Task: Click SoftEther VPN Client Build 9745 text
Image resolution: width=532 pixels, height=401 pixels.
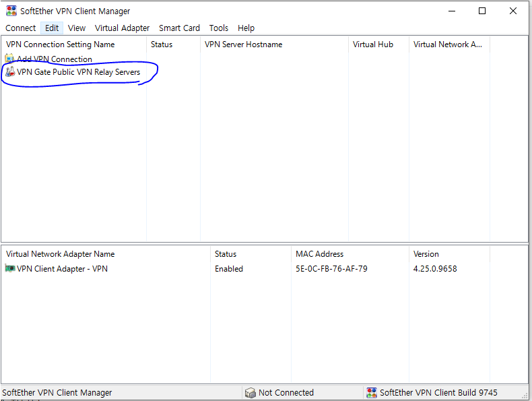Action: 438,393
